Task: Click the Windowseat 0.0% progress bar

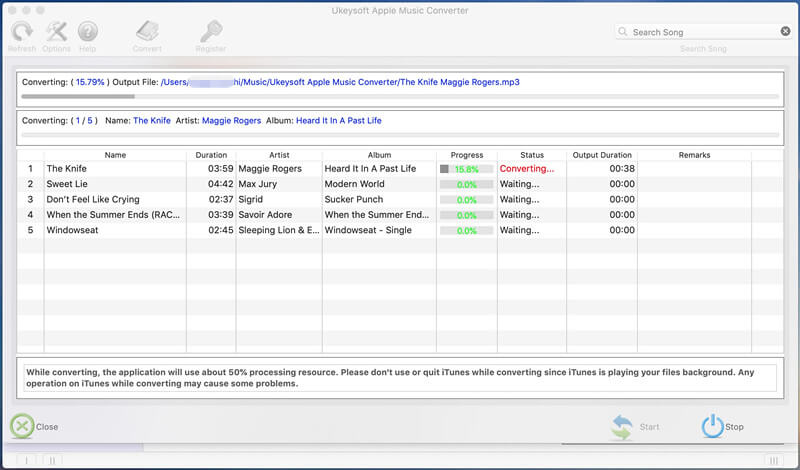Action: click(x=466, y=231)
